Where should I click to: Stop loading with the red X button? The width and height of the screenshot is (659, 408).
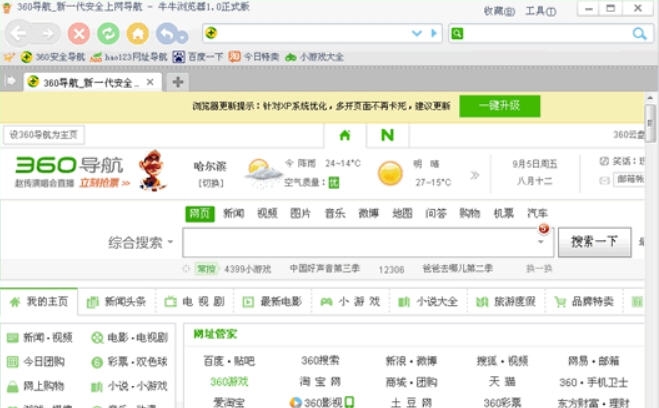(79, 34)
